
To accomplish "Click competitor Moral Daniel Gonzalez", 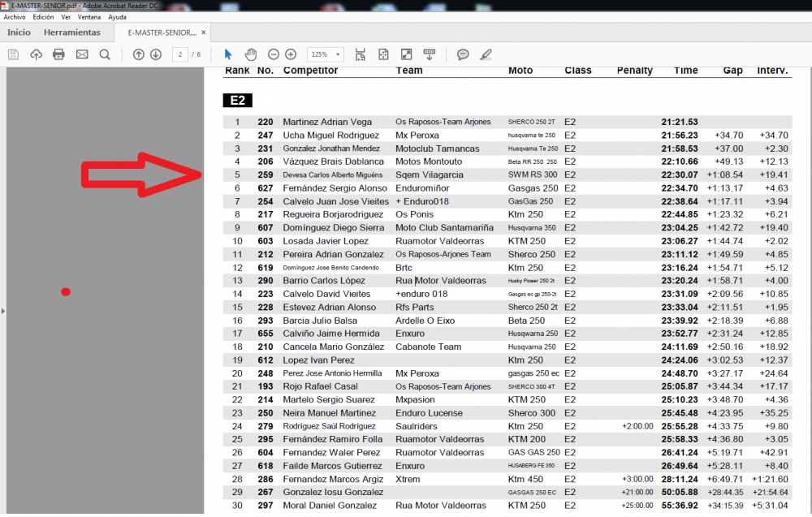I will pyautogui.click(x=330, y=506).
